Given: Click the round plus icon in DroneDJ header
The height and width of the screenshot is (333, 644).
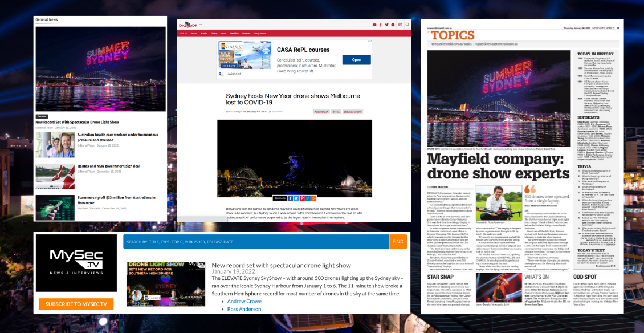Looking at the screenshot, I should (x=393, y=25).
